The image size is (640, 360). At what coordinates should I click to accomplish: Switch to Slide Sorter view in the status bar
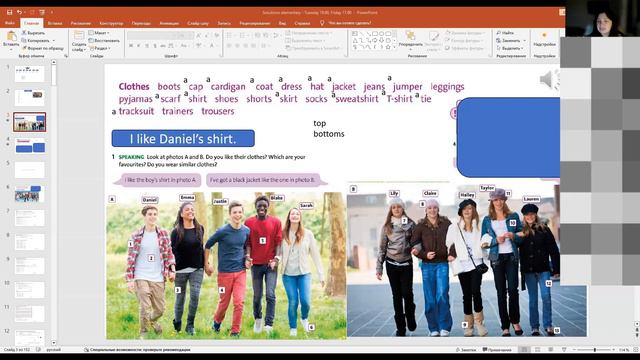click(538, 350)
